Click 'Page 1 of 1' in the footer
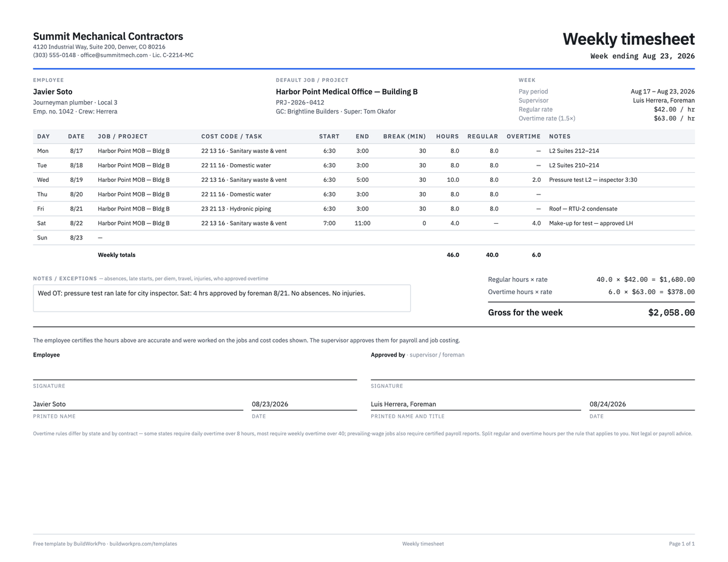The image size is (728, 562). pyautogui.click(x=682, y=544)
